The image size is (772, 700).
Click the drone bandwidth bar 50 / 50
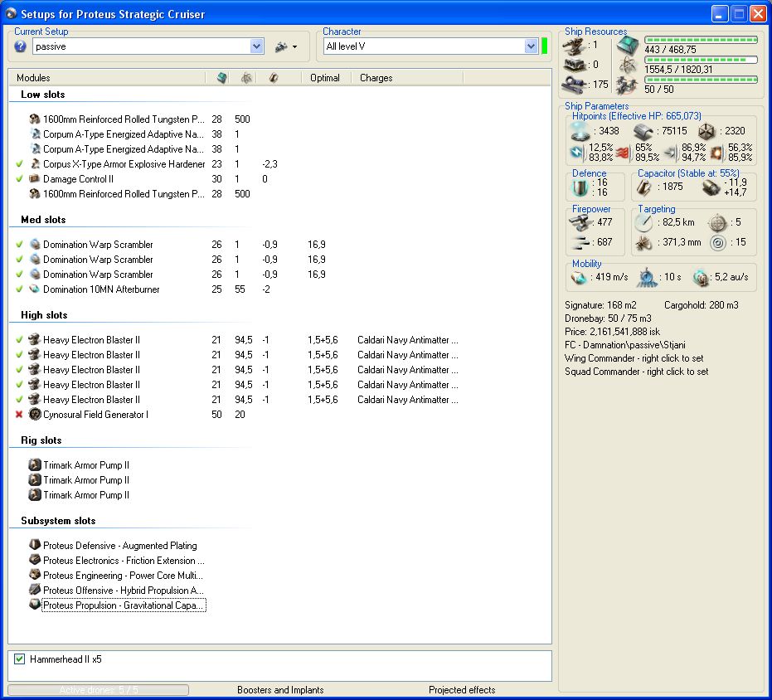point(702,80)
